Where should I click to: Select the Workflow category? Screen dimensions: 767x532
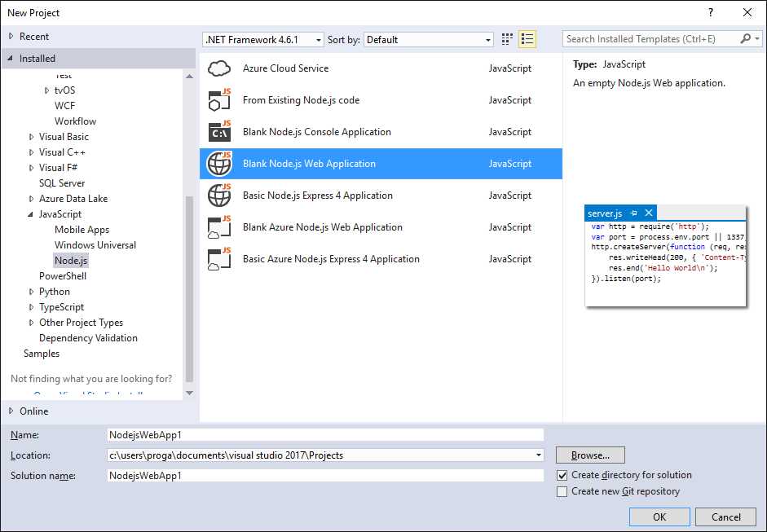75,121
